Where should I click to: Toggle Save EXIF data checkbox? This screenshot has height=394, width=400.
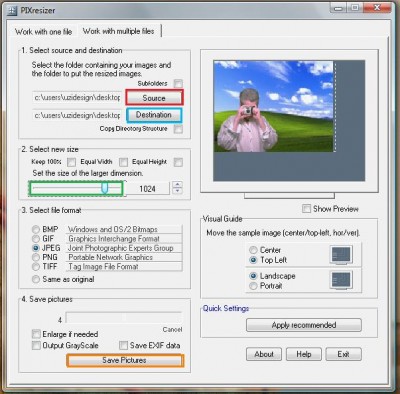[123, 345]
